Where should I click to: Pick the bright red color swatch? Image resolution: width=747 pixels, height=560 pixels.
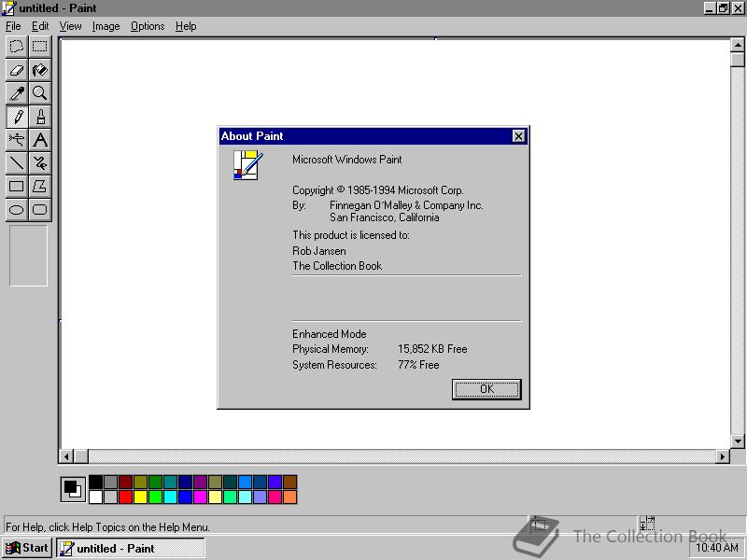point(126,497)
